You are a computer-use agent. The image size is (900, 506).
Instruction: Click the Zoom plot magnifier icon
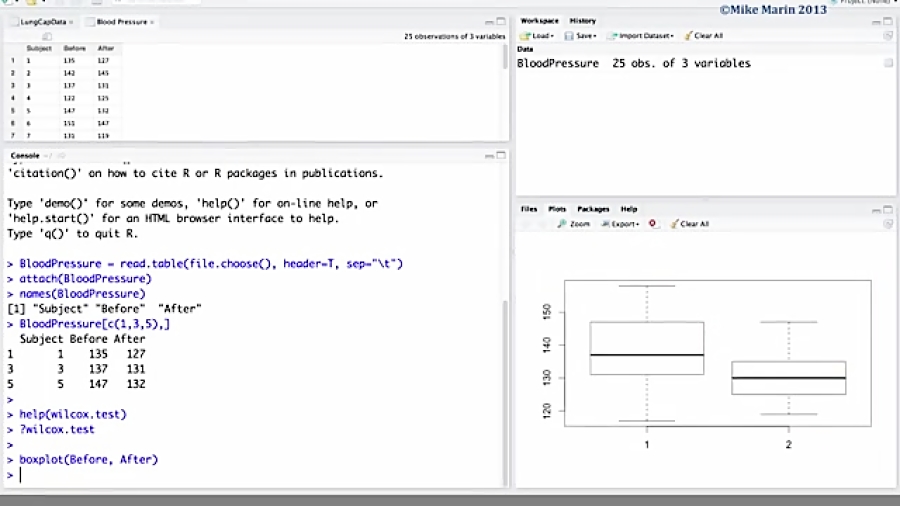[x=561, y=224]
